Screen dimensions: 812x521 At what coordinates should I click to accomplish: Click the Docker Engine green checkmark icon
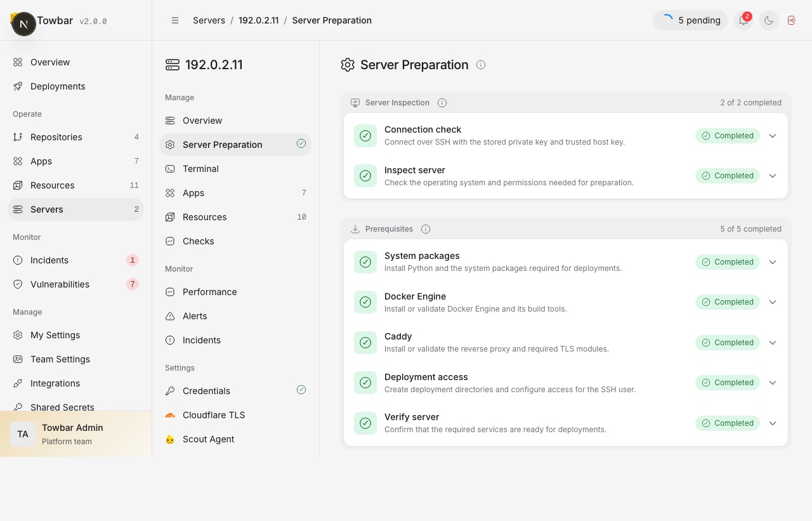tap(365, 302)
